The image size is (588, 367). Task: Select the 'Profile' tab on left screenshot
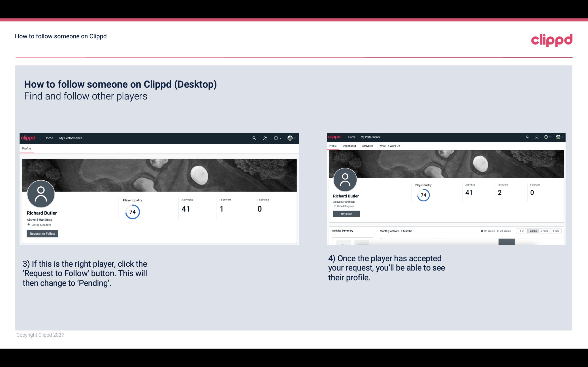[x=26, y=148]
